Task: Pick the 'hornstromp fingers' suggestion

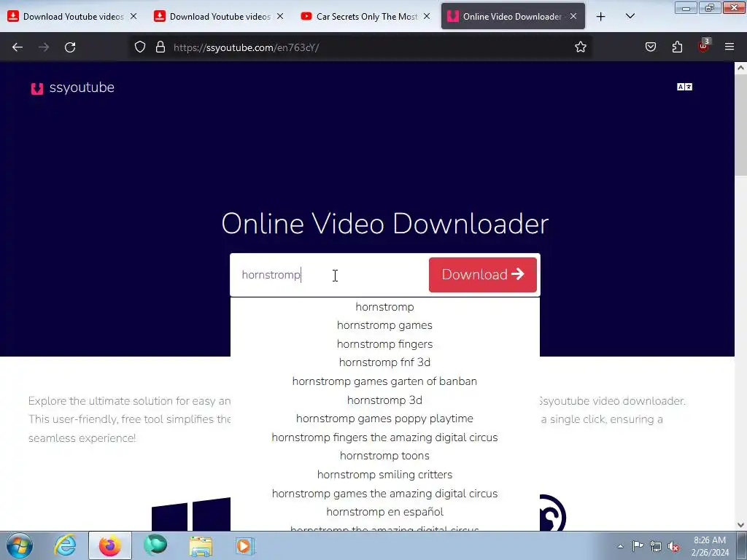Action: click(x=385, y=344)
